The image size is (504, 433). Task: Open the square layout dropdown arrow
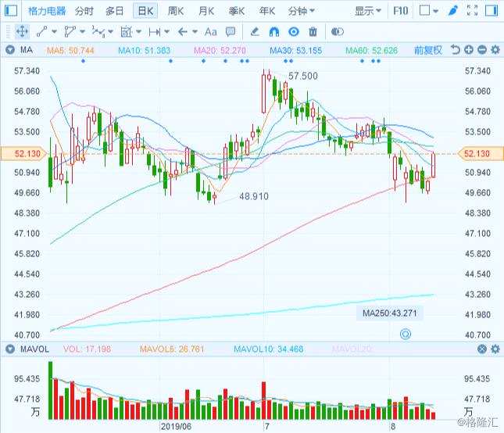pos(435,11)
